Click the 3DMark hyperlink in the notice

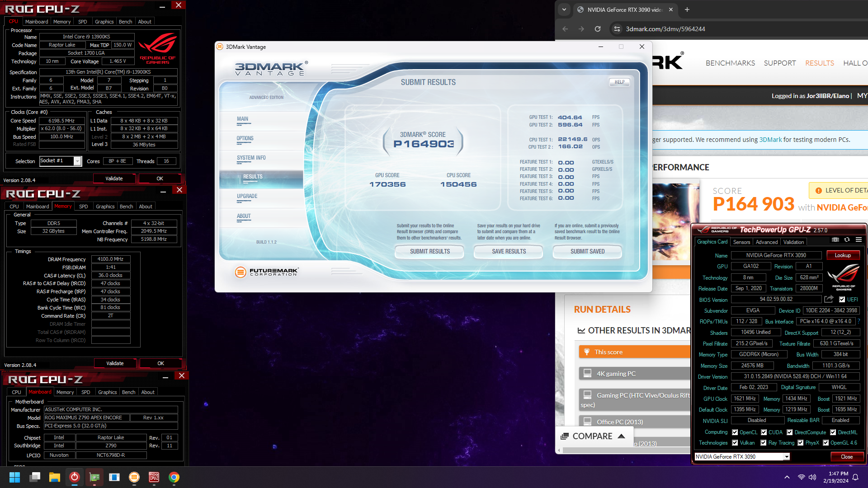point(770,140)
